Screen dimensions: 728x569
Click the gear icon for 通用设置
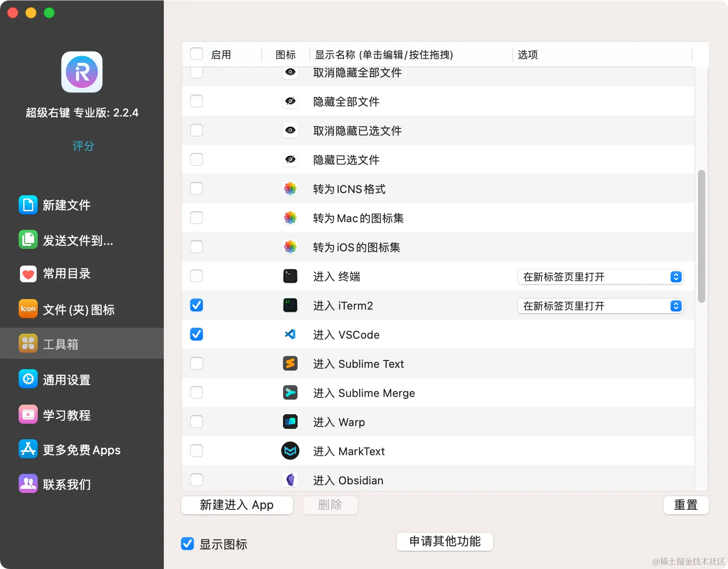28,379
